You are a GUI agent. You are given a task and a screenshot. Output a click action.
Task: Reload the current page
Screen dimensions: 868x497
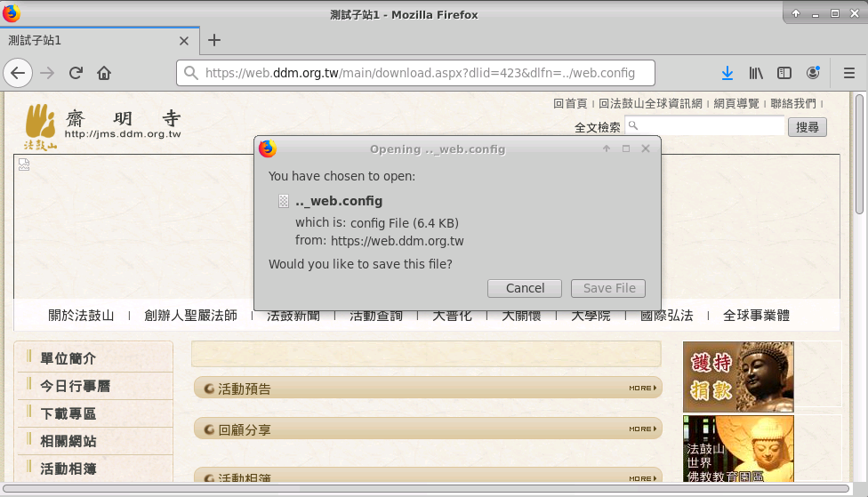click(x=76, y=73)
